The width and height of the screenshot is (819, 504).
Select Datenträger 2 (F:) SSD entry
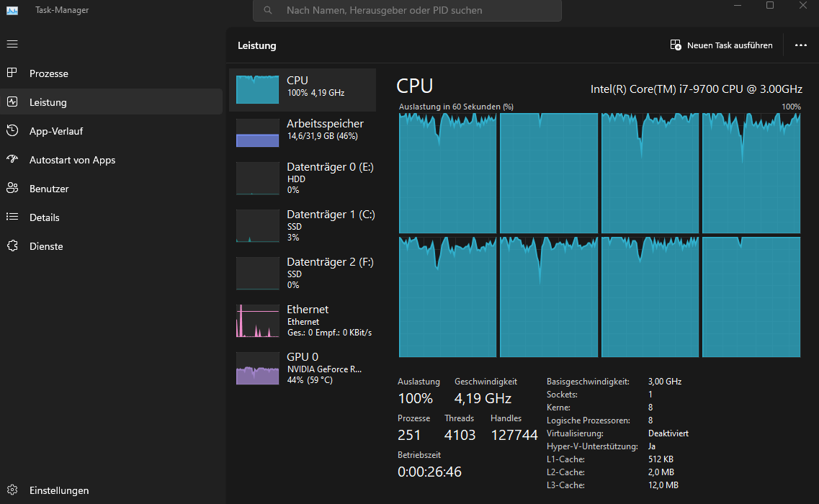303,273
